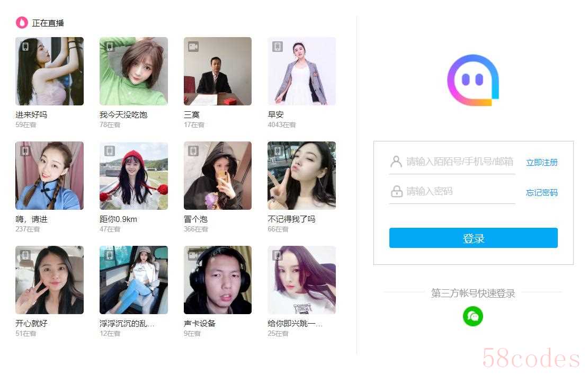Open the 立即注册 link
588x374 pixels.
541,163
